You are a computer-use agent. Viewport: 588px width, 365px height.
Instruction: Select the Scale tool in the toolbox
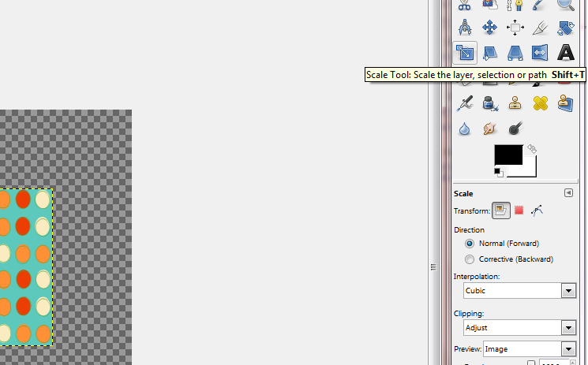point(465,53)
